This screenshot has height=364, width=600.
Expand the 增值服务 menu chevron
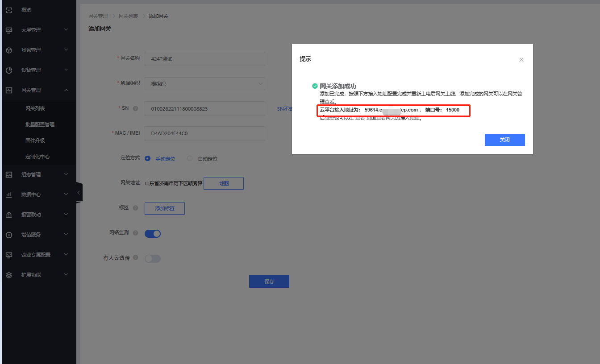coord(66,235)
